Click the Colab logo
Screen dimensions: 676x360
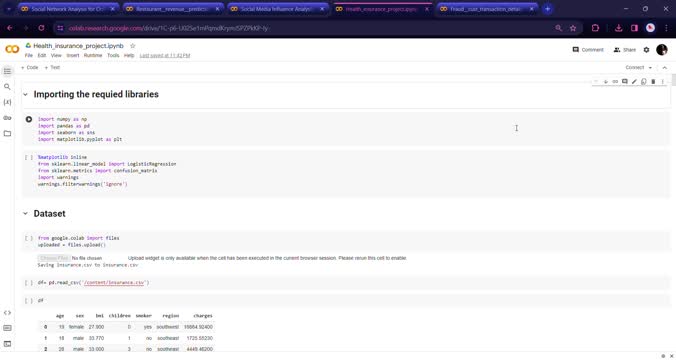click(x=12, y=49)
